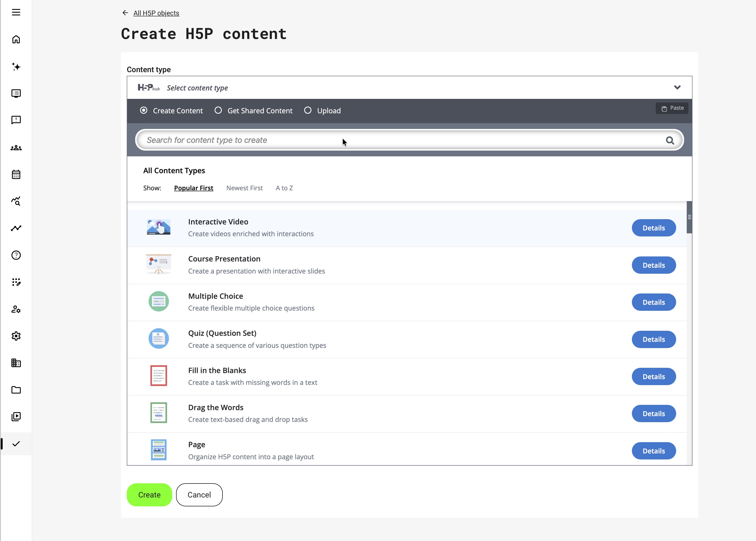Select the Course Presentation thumbnail
Image resolution: width=756 pixels, height=541 pixels.
159,264
